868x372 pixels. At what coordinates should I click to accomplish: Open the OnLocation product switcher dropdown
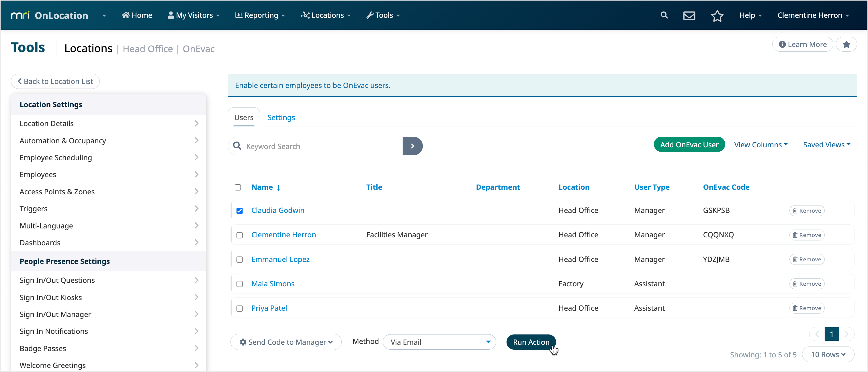click(x=104, y=15)
